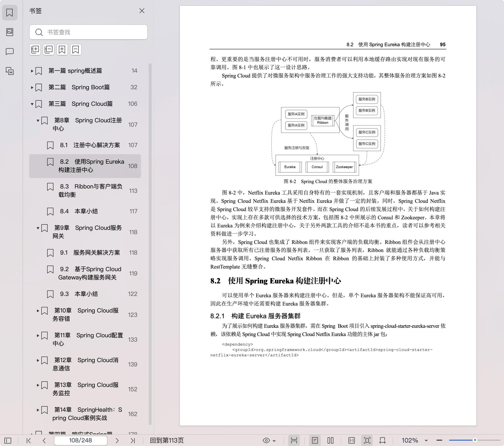Image resolution: width=504 pixels, height=446 pixels.
Task: Toggle fit page view icon
Action: click(367, 441)
